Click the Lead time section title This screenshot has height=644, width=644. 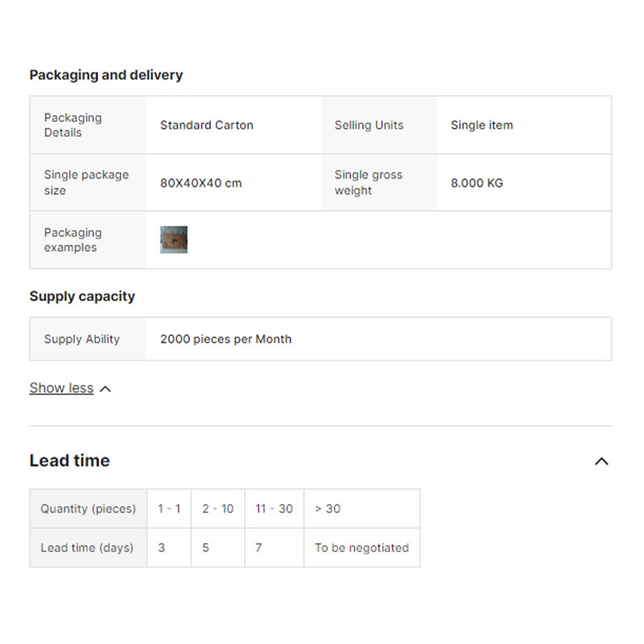(x=70, y=460)
